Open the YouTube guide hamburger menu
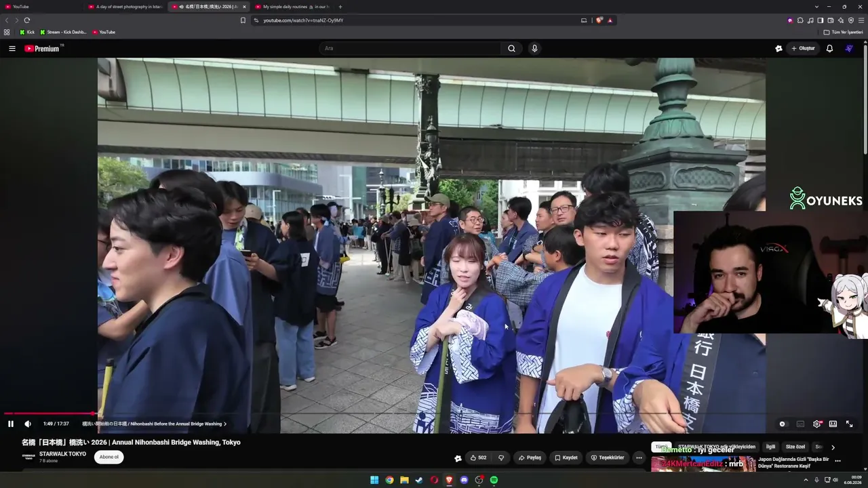Image resolution: width=868 pixels, height=488 pixels. (12, 48)
